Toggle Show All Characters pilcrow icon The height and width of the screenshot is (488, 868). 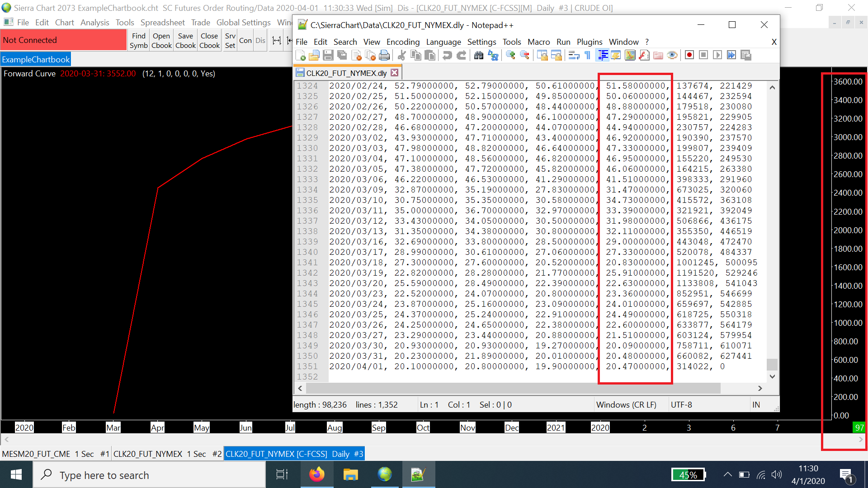coord(587,55)
